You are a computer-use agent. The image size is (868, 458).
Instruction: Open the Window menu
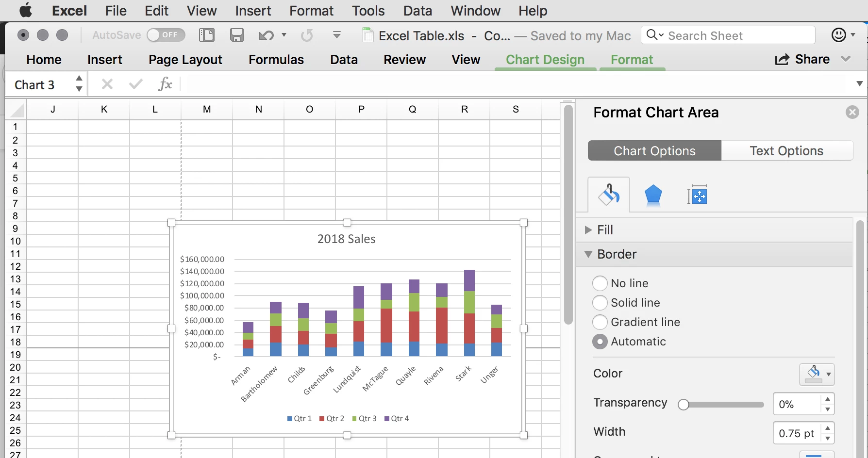point(475,11)
